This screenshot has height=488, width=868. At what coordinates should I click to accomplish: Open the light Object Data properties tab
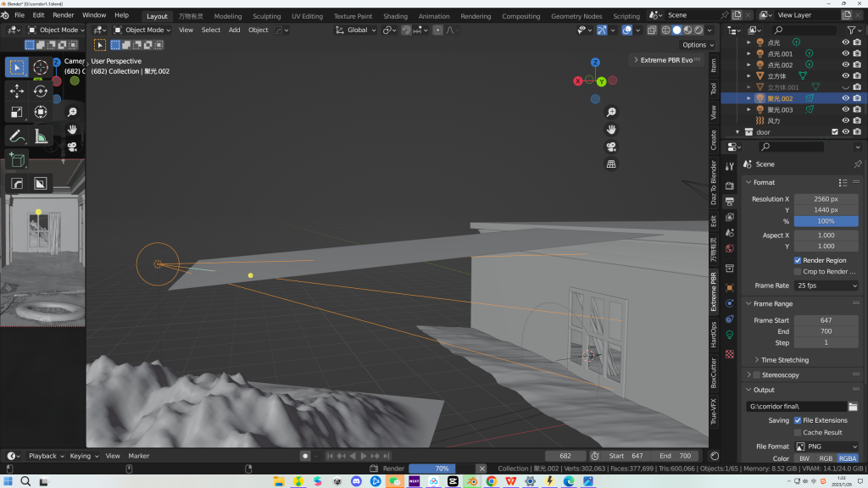[x=730, y=335]
